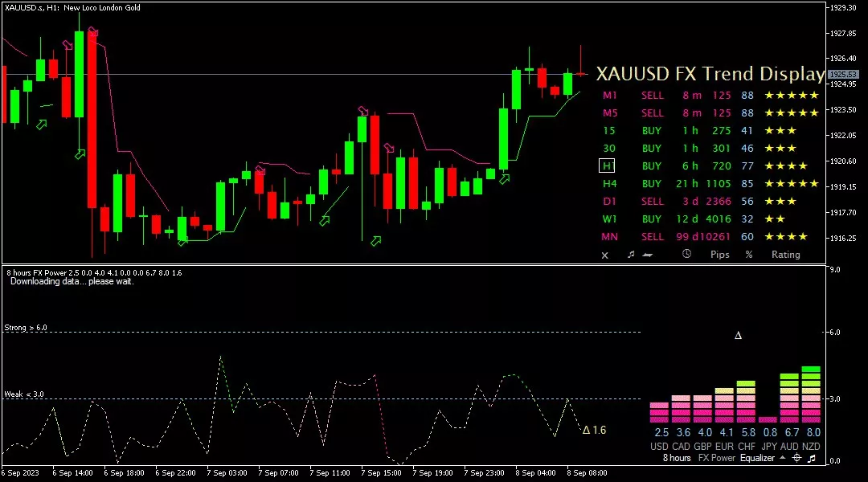Click the 8 hours period label
Viewport: 868px width, 482px height.
pyautogui.click(x=677, y=458)
